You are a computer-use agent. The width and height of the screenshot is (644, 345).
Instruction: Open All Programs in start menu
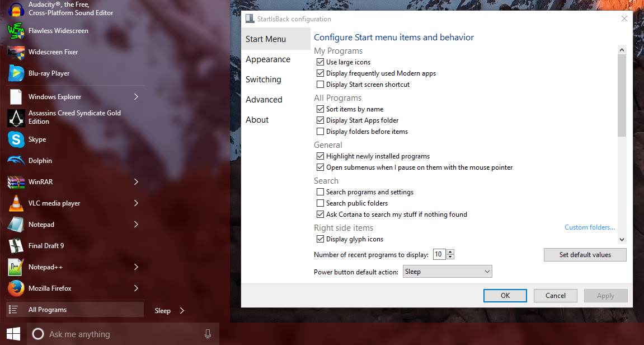(75, 310)
